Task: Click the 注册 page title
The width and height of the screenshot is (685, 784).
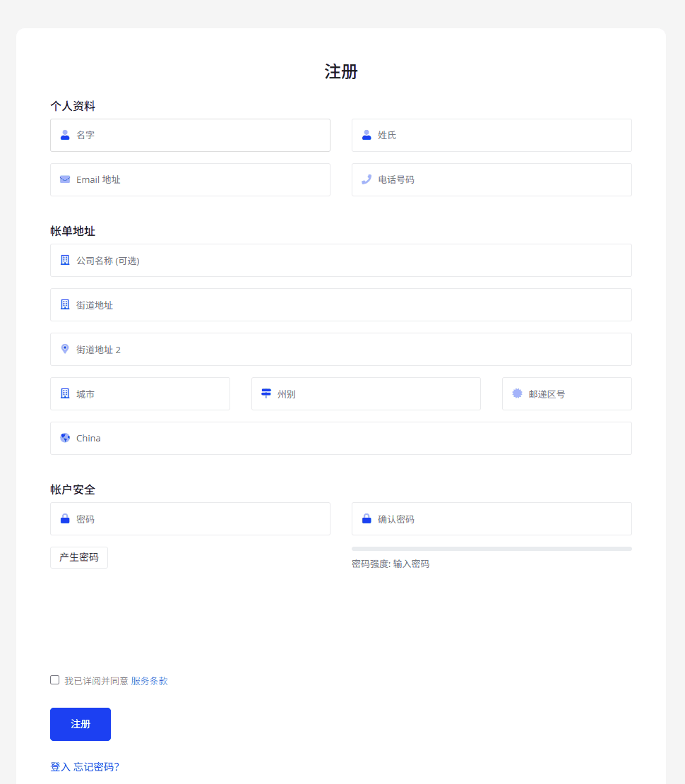Action: [x=341, y=71]
